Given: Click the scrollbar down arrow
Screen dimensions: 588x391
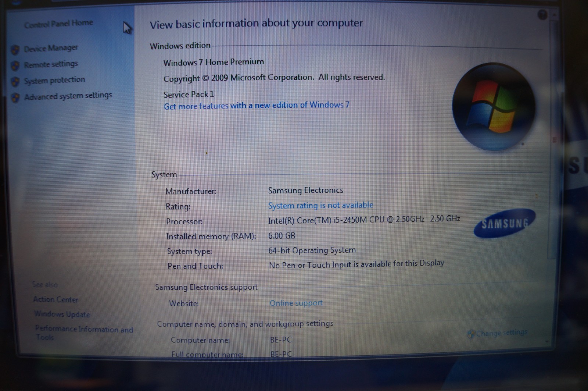Looking at the screenshot, I should [x=547, y=342].
